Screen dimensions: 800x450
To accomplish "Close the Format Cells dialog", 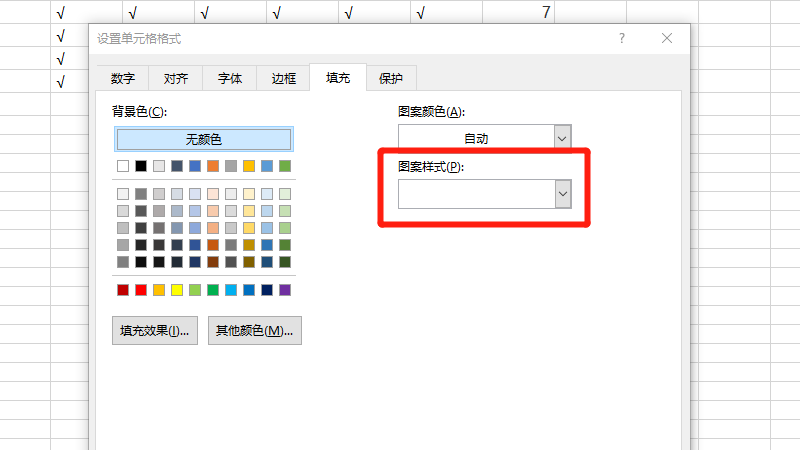I will (667, 38).
